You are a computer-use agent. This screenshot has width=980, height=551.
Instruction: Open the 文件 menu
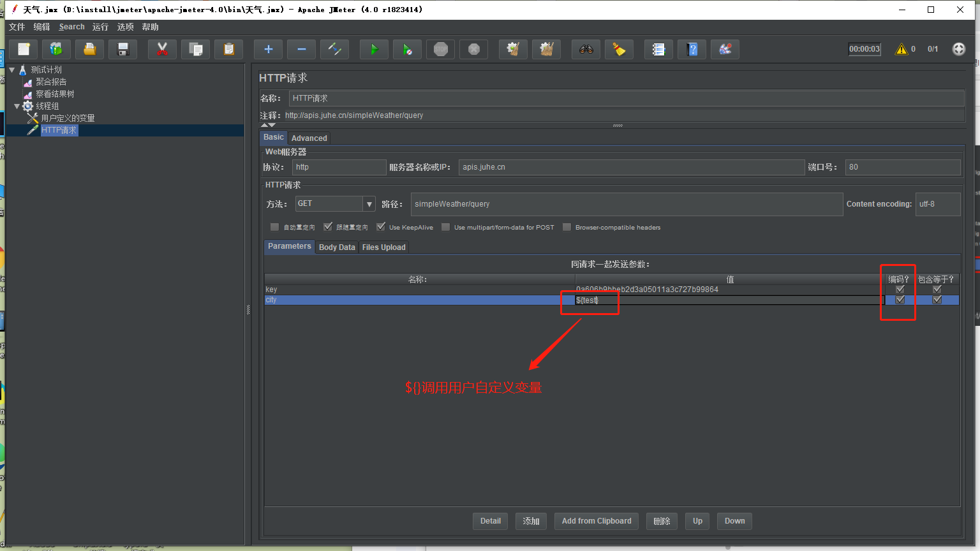[17, 27]
